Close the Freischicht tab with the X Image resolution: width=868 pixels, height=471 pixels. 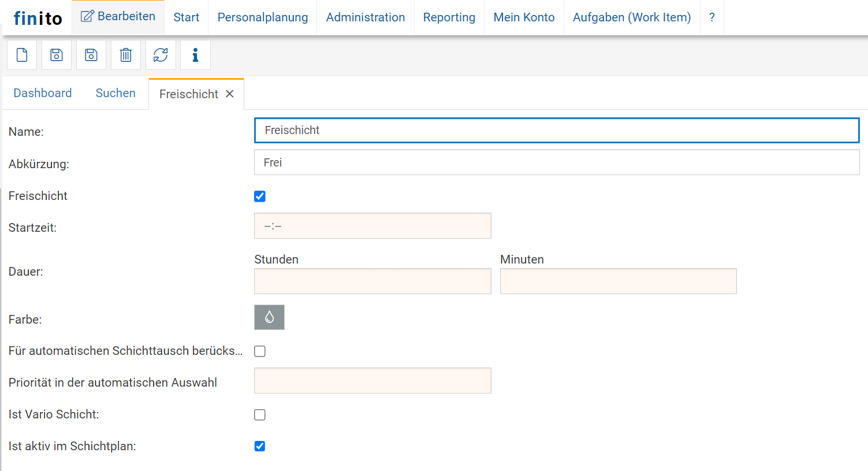click(x=230, y=94)
